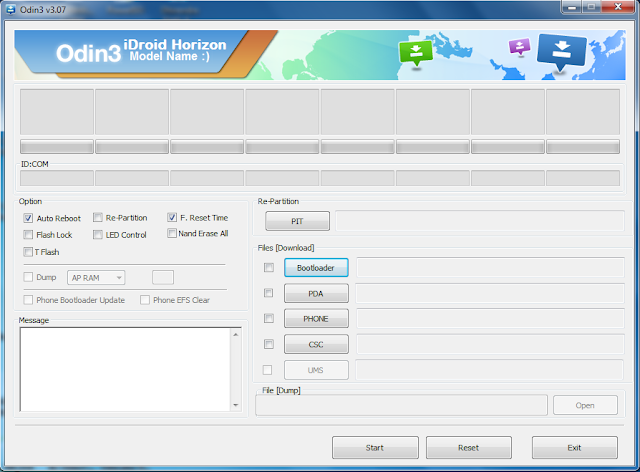640x472 pixels.
Task: Uncheck F. Reset Time option
Action: (x=172, y=218)
